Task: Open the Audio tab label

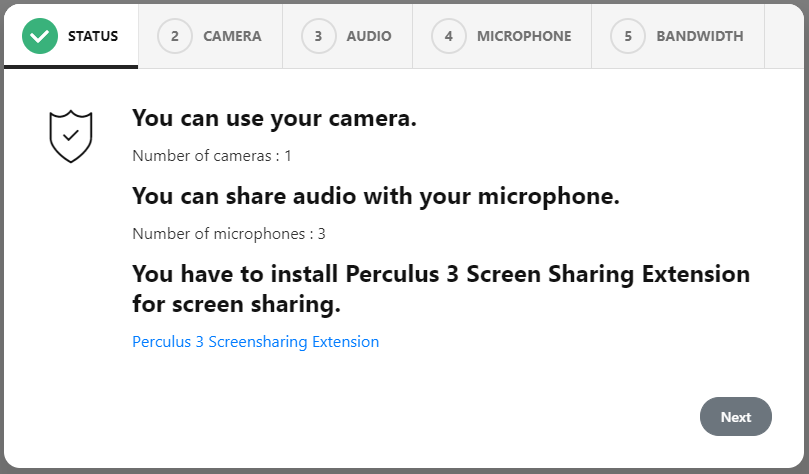Action: click(x=369, y=36)
